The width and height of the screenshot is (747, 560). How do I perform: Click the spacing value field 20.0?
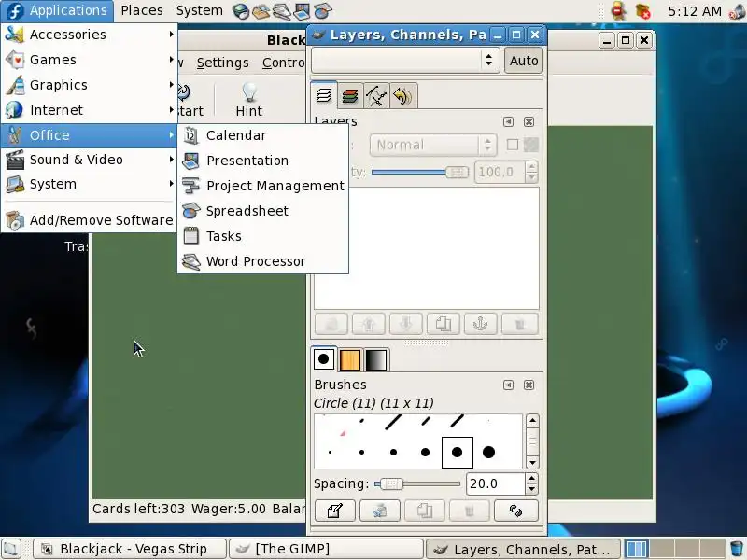point(496,483)
